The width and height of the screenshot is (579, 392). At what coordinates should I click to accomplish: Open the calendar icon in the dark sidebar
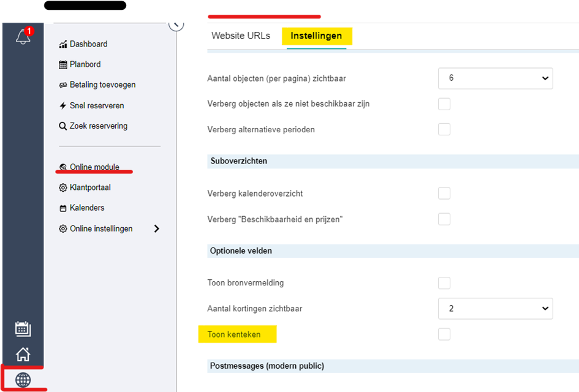coord(23,328)
